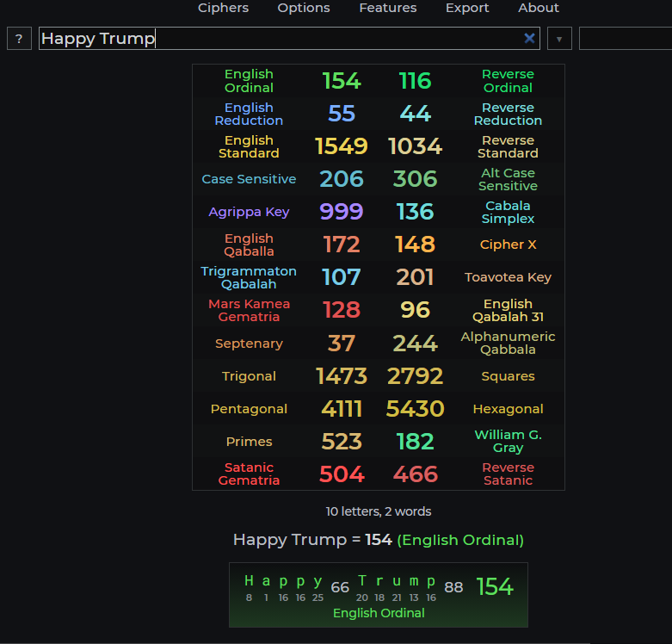The width and height of the screenshot is (672, 644).
Task: Select the English Qabalah 31 label
Action: [x=508, y=310]
